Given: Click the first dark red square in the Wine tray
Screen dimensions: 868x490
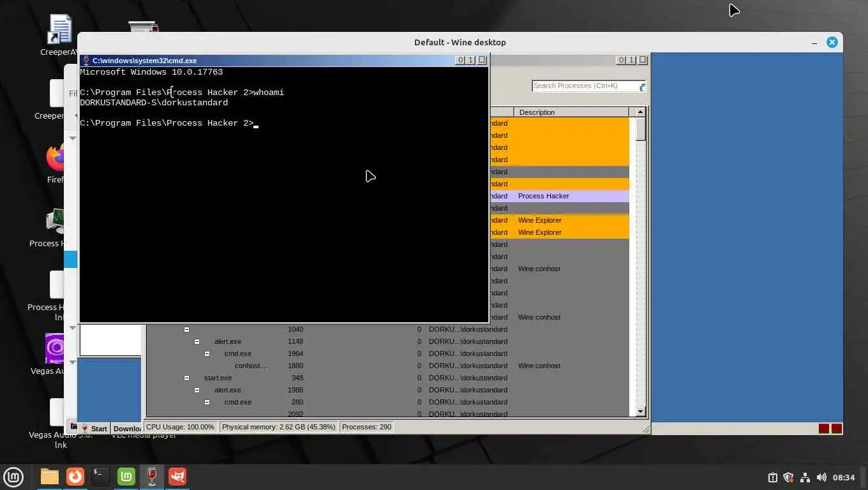Looking at the screenshot, I should 824,429.
